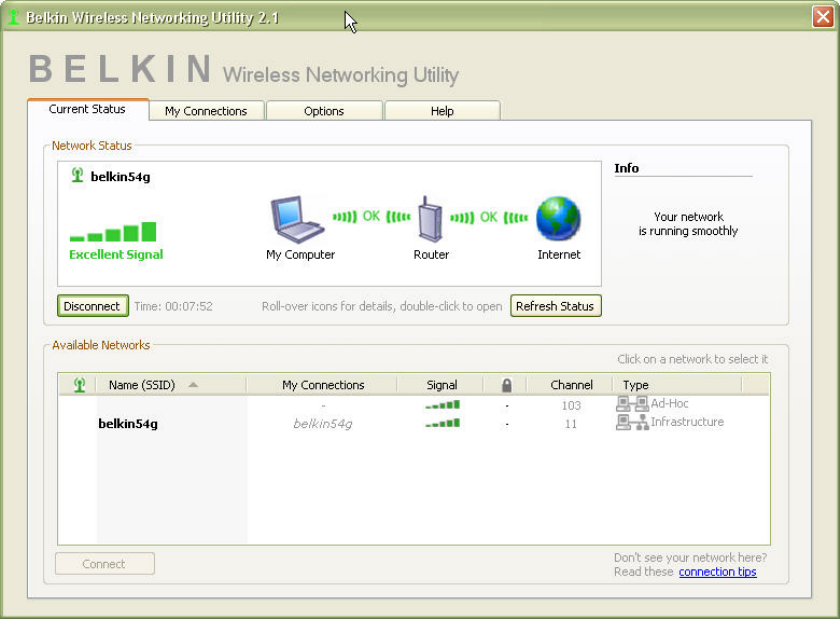Sort by the Channel column header
The height and width of the screenshot is (619, 840).
(x=571, y=385)
